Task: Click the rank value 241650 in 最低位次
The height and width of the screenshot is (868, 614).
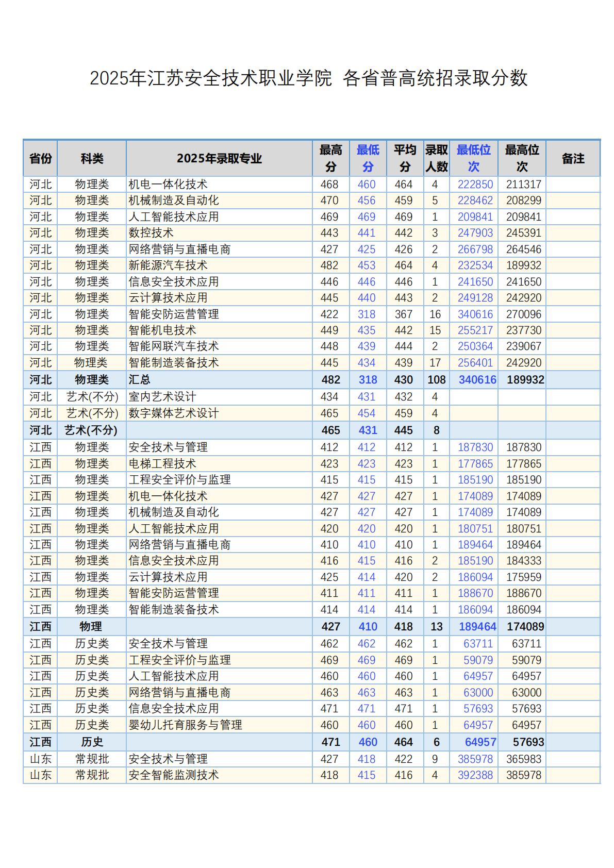Action: (475, 282)
